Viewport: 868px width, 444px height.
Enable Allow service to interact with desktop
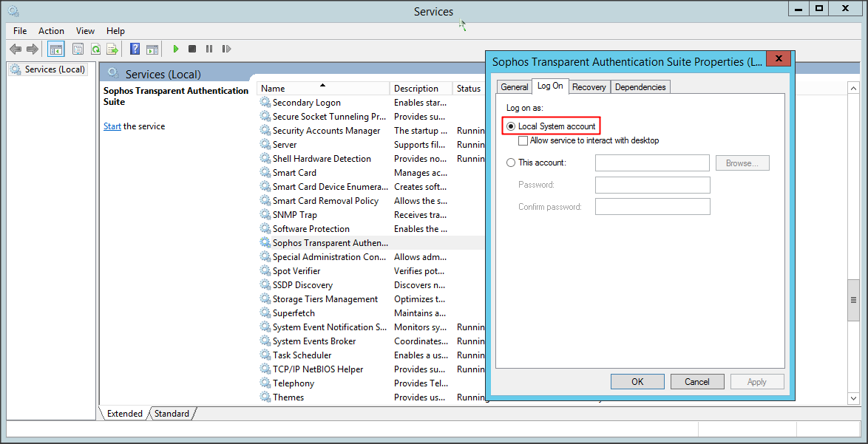click(x=523, y=140)
